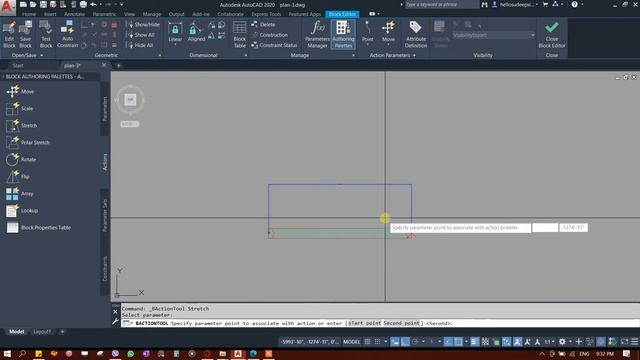Image resolution: width=640 pixels, height=360 pixels.
Task: Toggle Constraint Status
Action: (274, 45)
